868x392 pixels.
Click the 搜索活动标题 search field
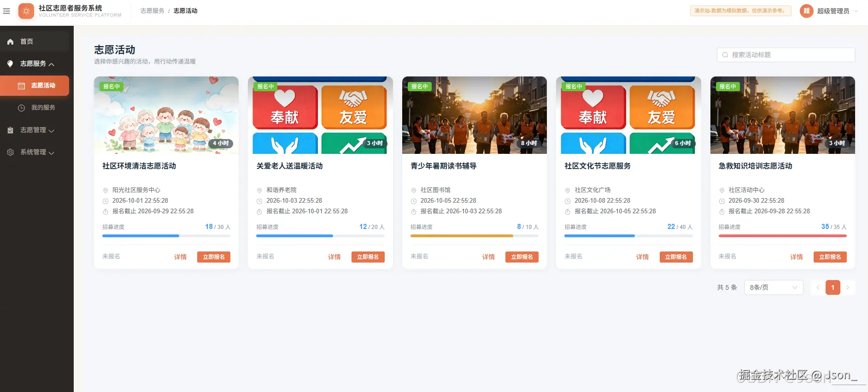point(786,55)
